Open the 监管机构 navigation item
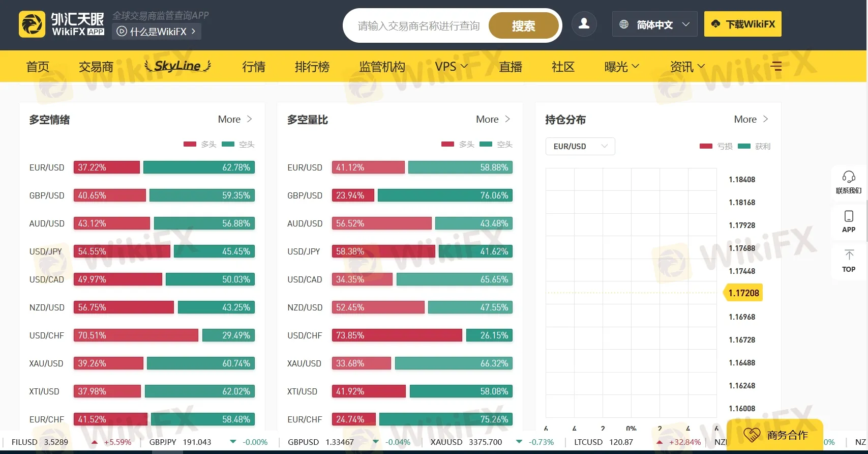 382,67
